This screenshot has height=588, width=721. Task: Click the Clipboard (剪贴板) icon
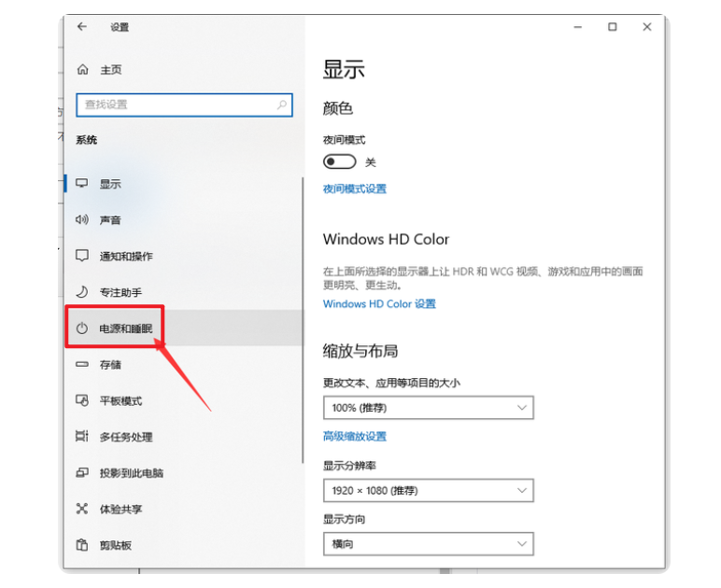coord(82,545)
